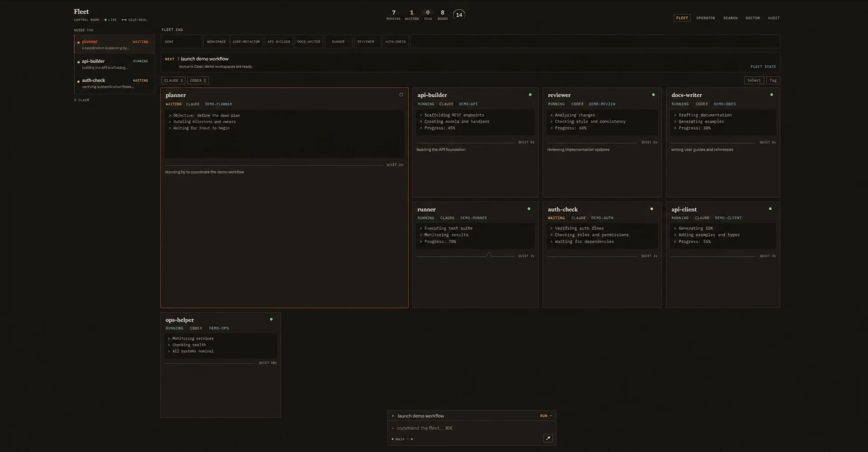
Task: Toggle the API-BUILDER filter chip
Action: [279, 42]
